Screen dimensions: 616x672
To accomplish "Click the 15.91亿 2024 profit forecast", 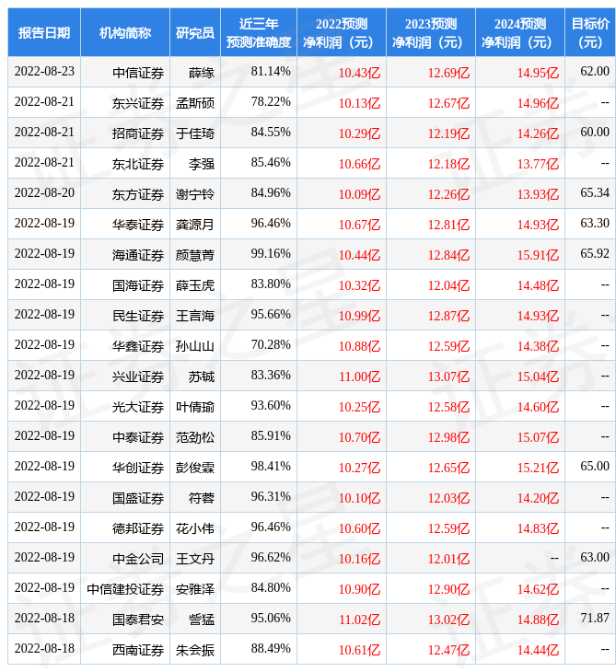I will pos(538,255).
